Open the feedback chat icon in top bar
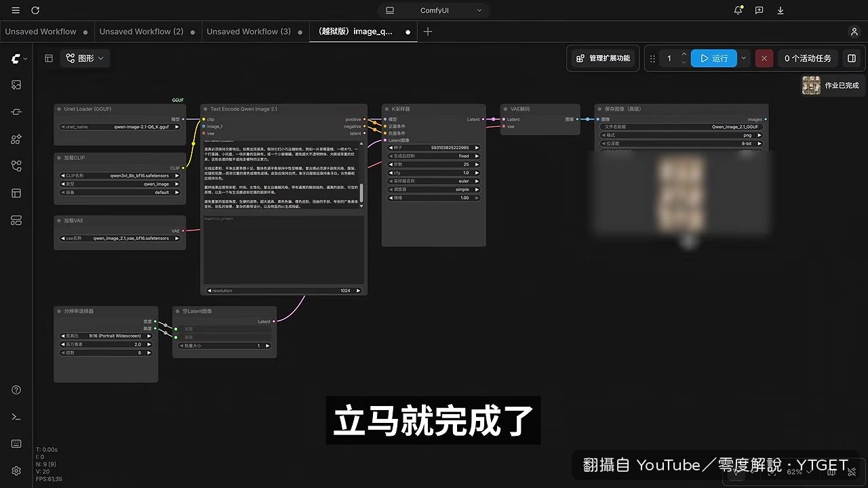The height and width of the screenshot is (488, 868). tap(759, 10)
